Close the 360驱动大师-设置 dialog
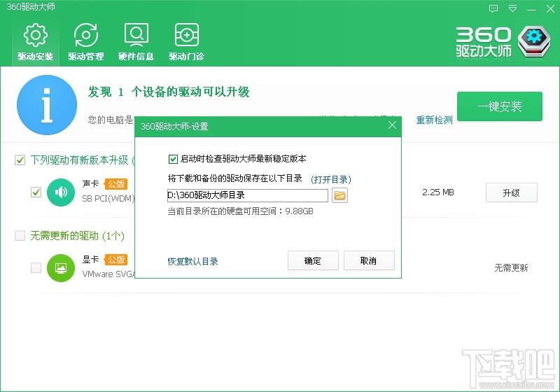Screen dimensions: 560x392 [392, 126]
